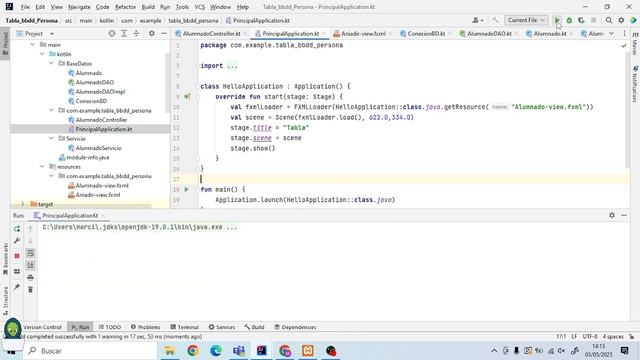The height and width of the screenshot is (360, 640).
Task: Open the Build tool window button
Action: 254,327
